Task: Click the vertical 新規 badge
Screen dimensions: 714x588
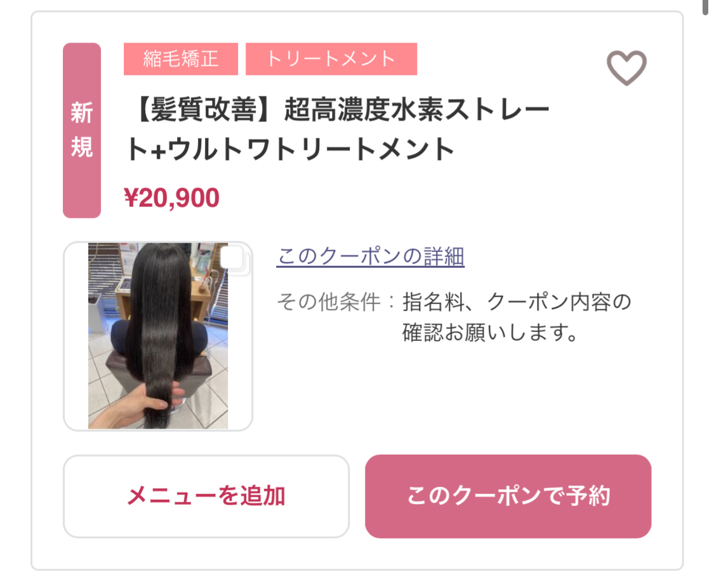Action: 82,130
